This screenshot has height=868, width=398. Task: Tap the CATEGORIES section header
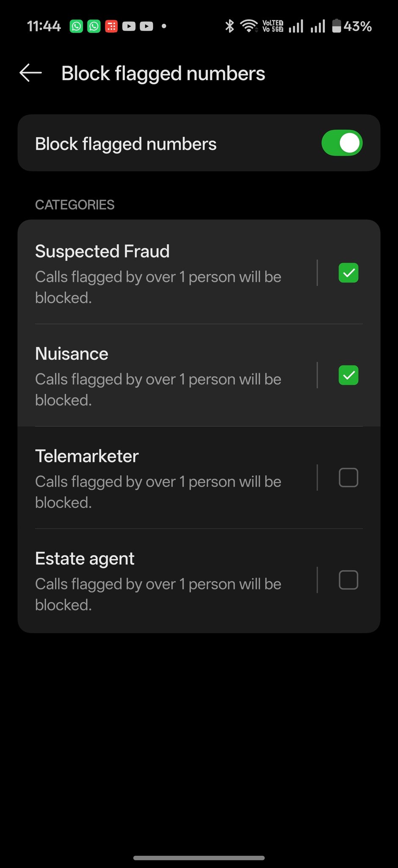75,205
